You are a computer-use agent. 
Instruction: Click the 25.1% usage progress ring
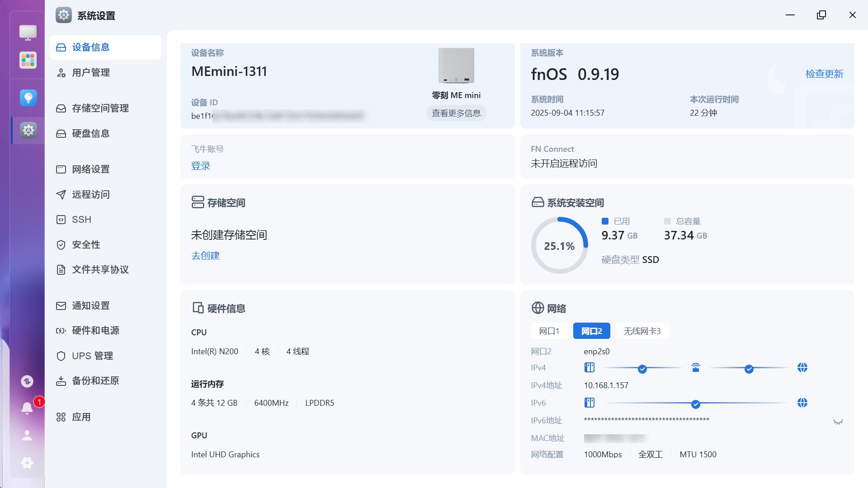point(559,246)
